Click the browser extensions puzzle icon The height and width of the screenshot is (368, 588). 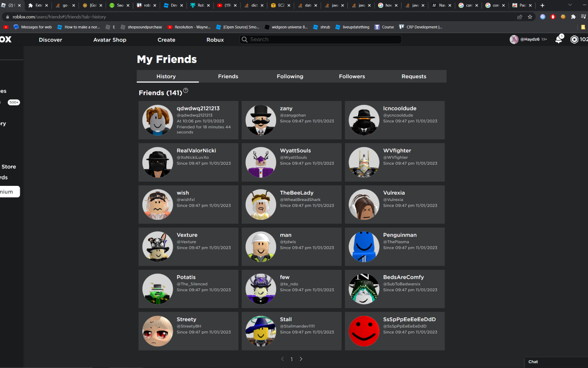tap(573, 17)
